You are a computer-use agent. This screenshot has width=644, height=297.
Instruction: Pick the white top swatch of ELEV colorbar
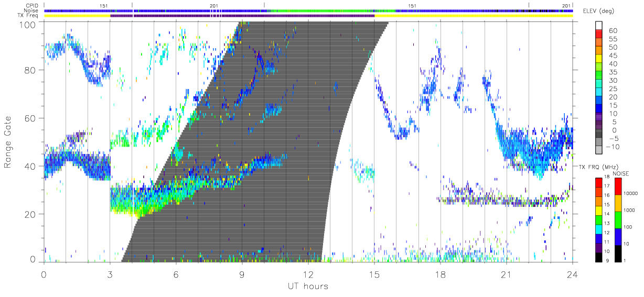coord(599,26)
